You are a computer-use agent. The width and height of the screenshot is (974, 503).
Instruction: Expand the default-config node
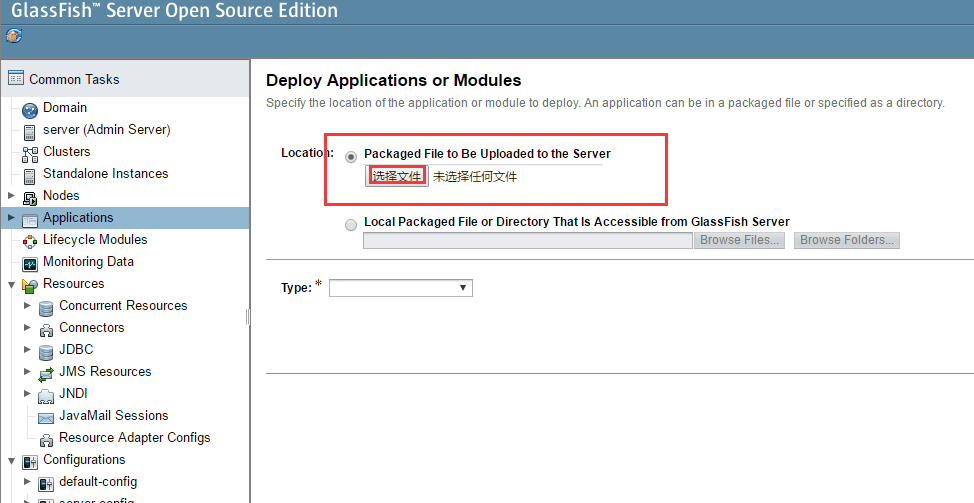(27, 481)
